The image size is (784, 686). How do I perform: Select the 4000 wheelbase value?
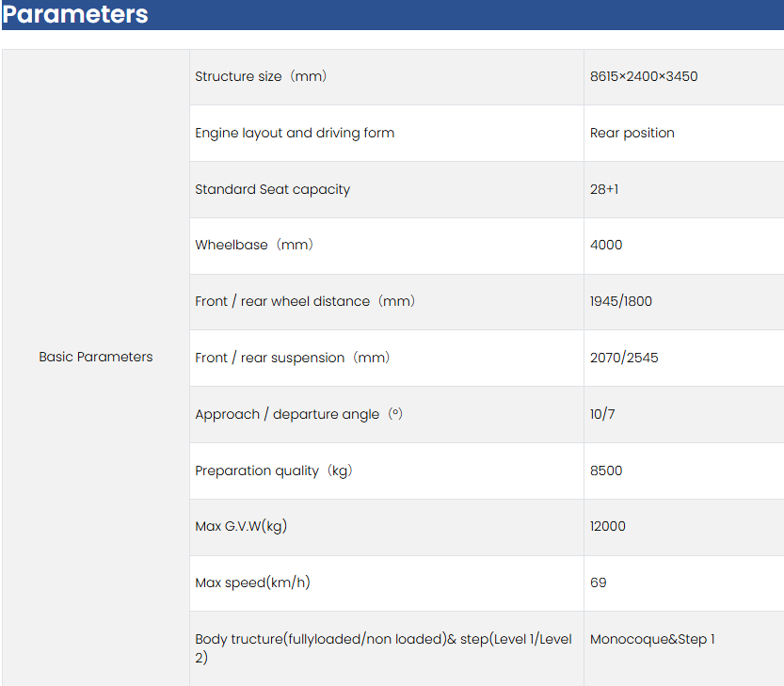(x=606, y=245)
